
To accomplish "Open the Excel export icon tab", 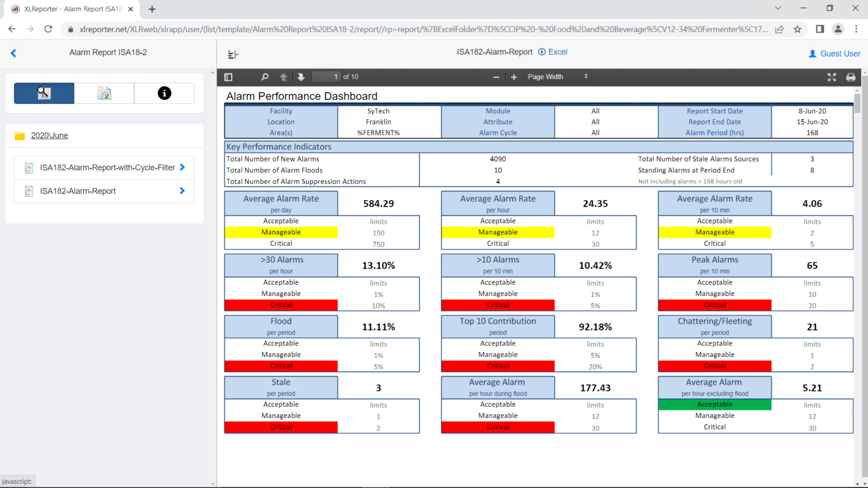I will (104, 93).
